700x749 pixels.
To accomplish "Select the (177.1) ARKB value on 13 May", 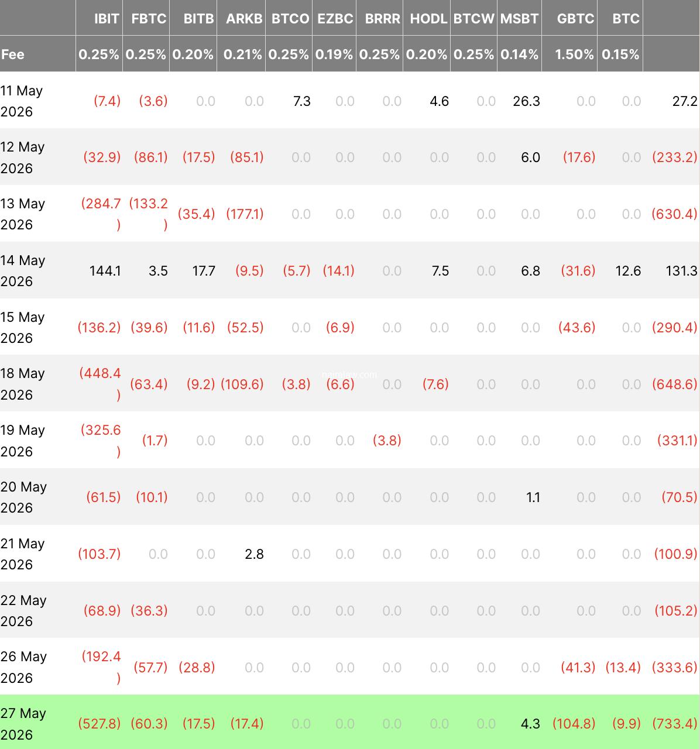I will [245, 214].
